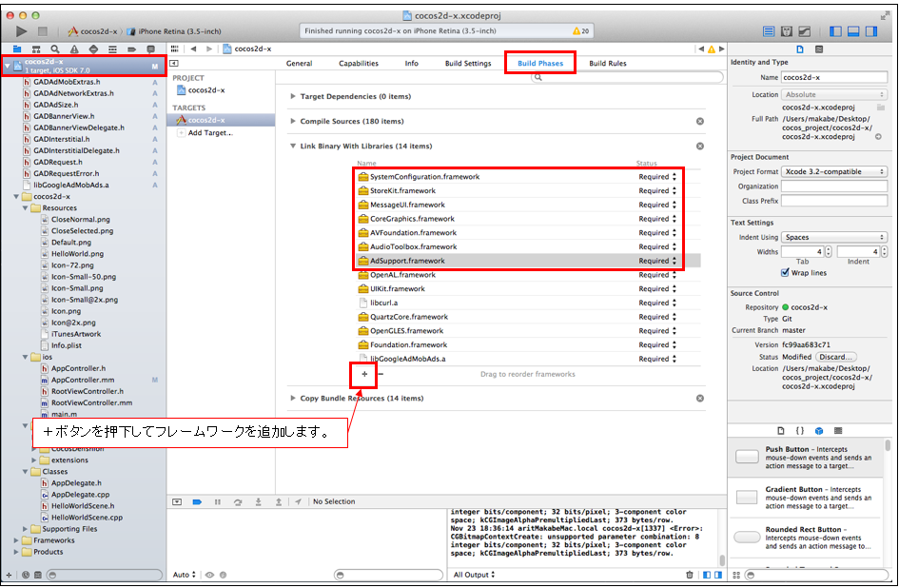The width and height of the screenshot is (899, 588).
Task: Go forward in editor history
Action: [209, 49]
